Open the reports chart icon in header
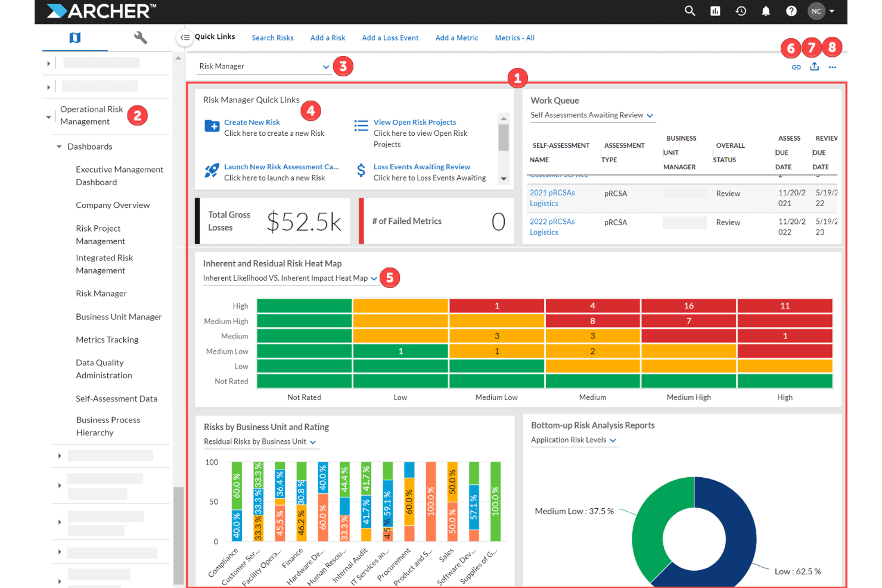 coord(715,11)
